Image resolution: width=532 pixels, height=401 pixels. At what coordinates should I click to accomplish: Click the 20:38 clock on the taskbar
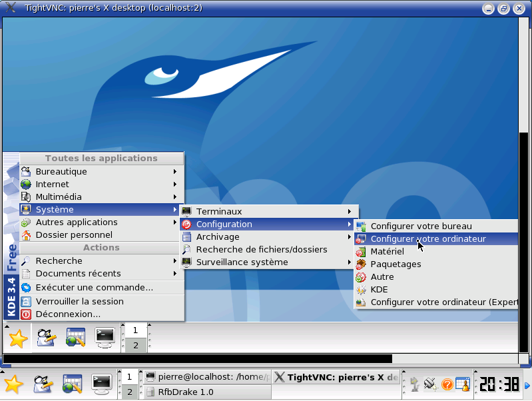coord(499,384)
